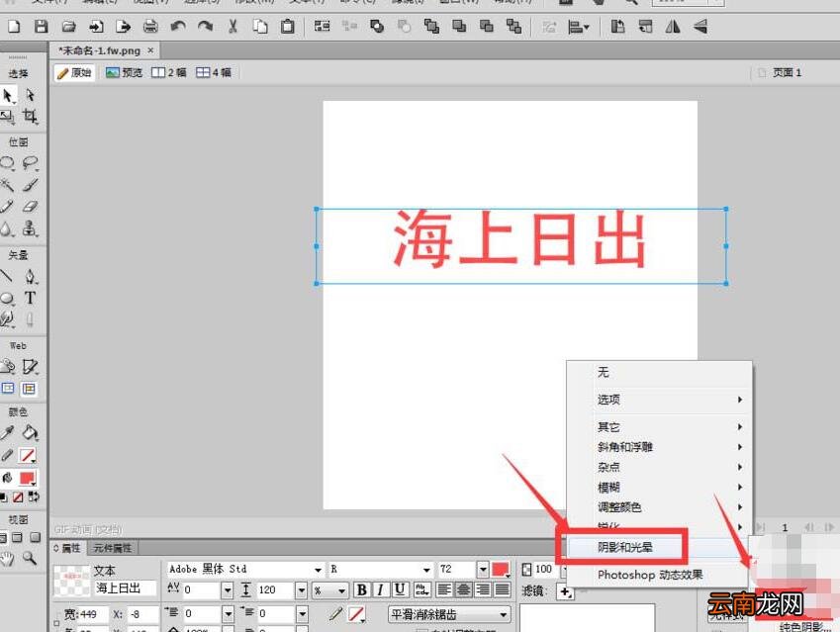Viewport: 840px width, 632px height.
Task: Set text alignment to justified
Action: click(502, 589)
